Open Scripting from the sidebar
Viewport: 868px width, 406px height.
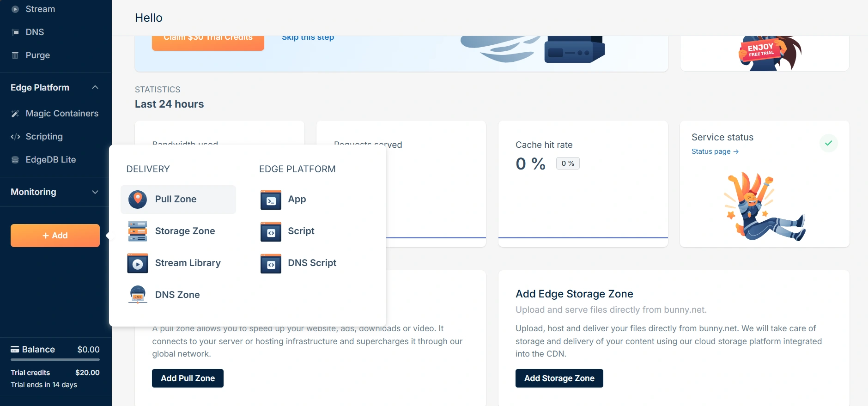(44, 137)
